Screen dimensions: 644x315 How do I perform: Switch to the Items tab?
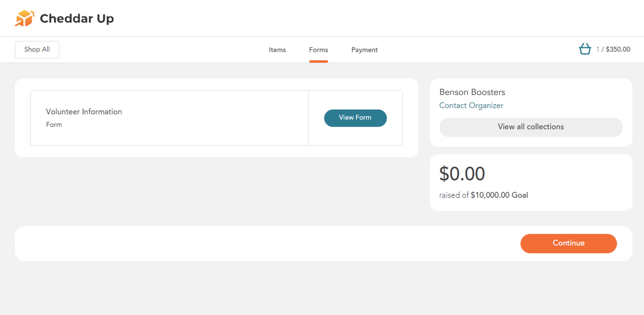pyautogui.click(x=277, y=50)
